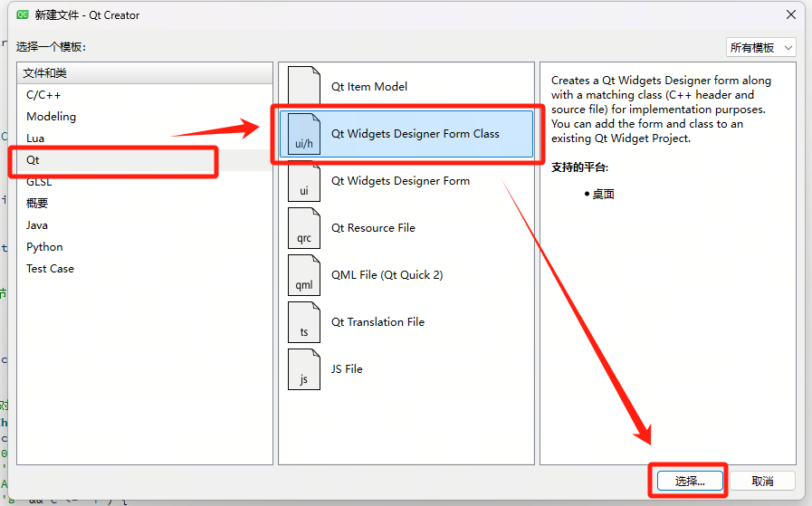Select the 概要 category
The image size is (812, 506).
pos(145,204)
